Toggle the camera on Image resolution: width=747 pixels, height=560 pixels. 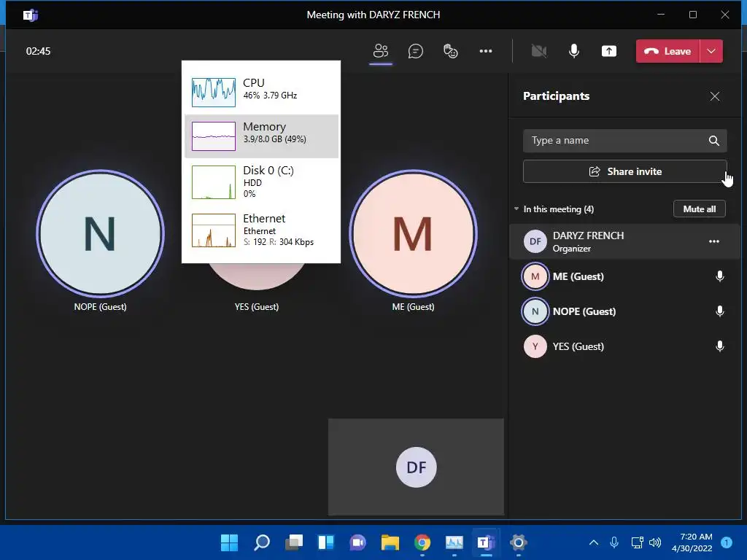[539, 51]
